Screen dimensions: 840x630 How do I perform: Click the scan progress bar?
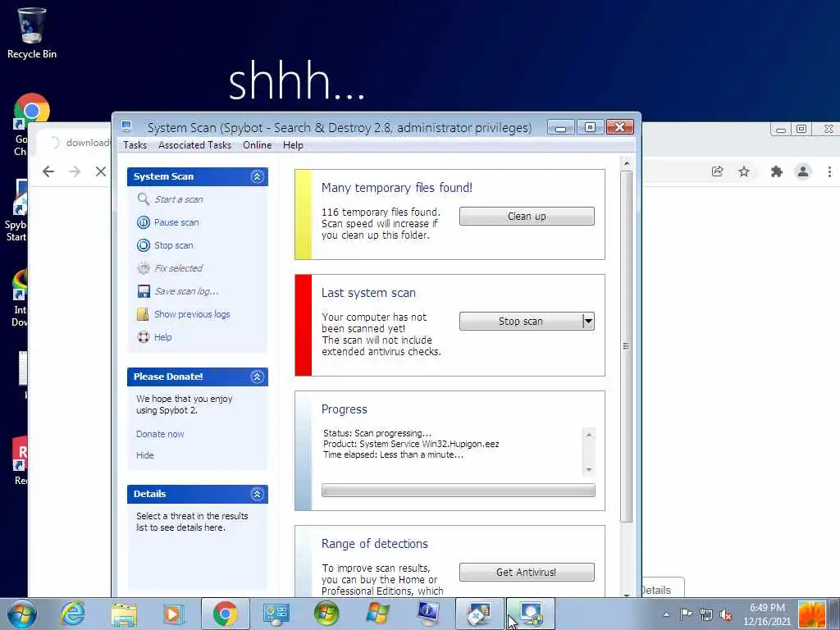[458, 491]
